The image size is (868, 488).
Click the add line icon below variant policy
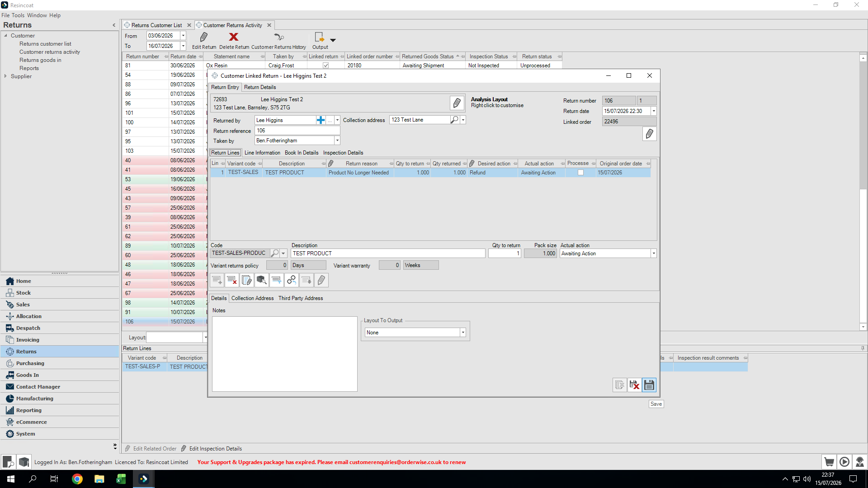pos(217,281)
